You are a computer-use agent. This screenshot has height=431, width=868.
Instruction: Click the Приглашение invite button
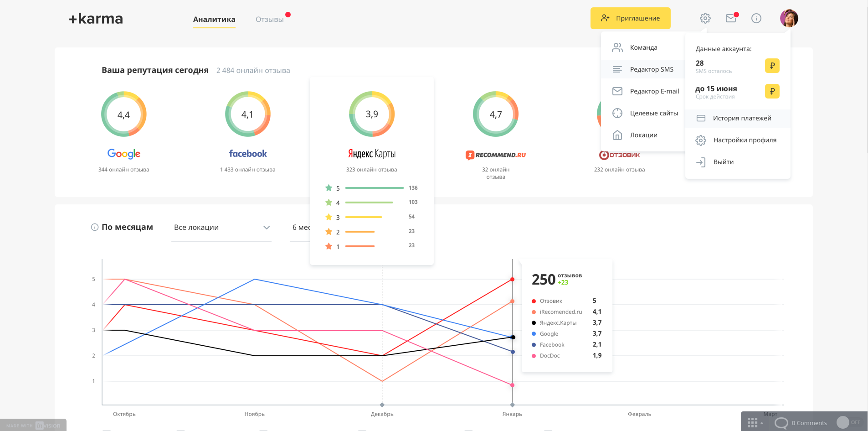click(631, 18)
